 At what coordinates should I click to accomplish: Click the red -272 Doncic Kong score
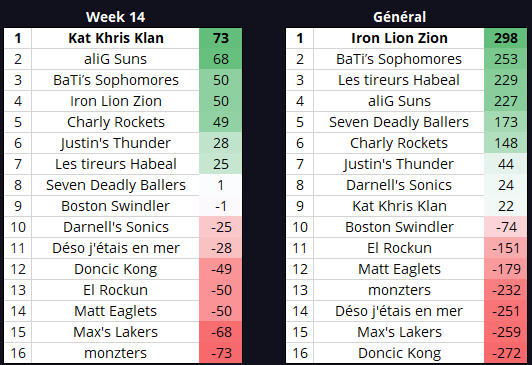point(506,353)
